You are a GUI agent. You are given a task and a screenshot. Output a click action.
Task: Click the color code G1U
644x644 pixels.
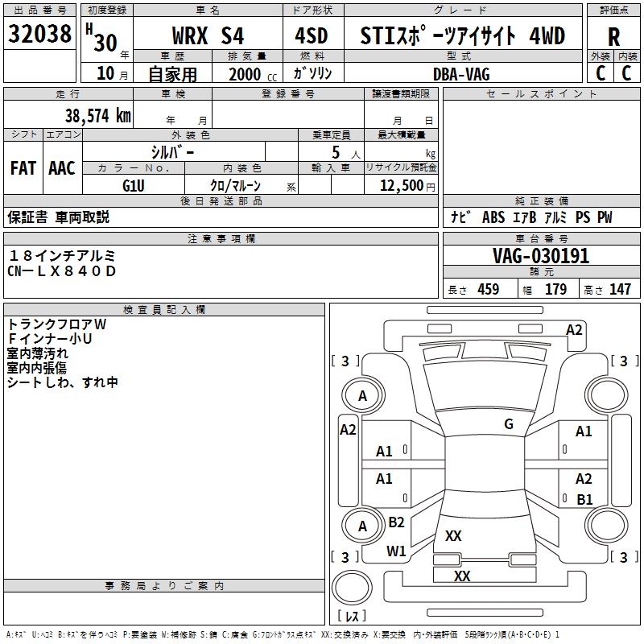(x=134, y=185)
